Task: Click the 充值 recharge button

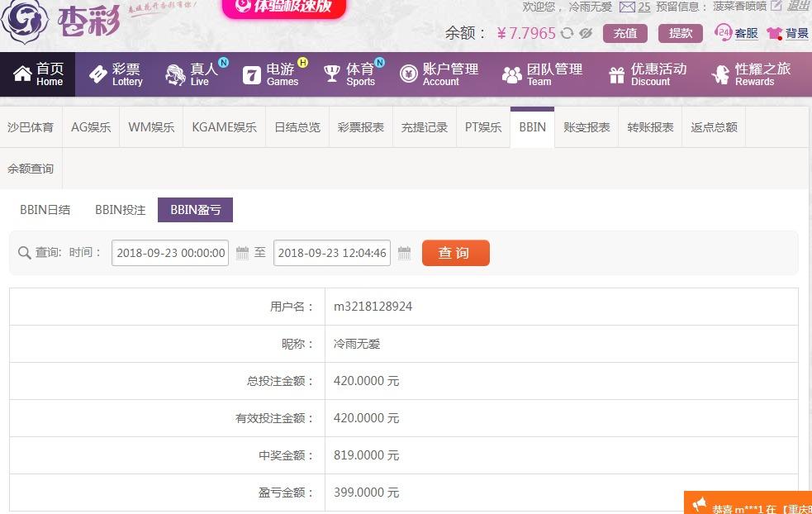Action: click(x=624, y=33)
